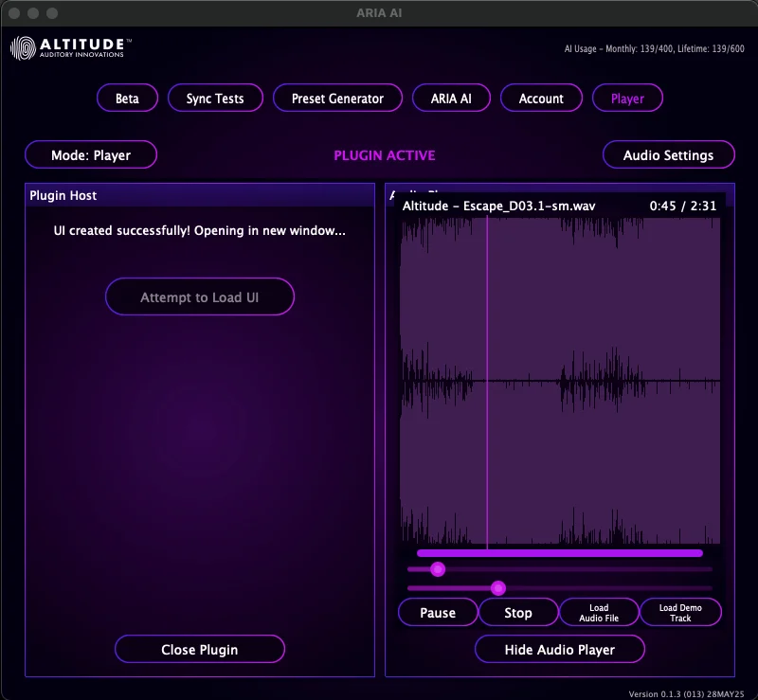Open the Sync Tests section
Viewport: 758px width, 700px height.
click(x=215, y=98)
